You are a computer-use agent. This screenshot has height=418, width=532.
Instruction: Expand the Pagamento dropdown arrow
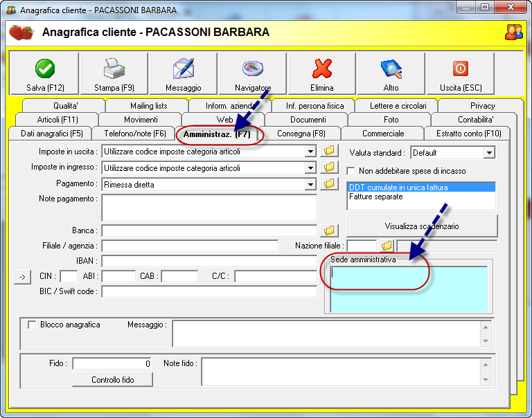[x=310, y=184]
